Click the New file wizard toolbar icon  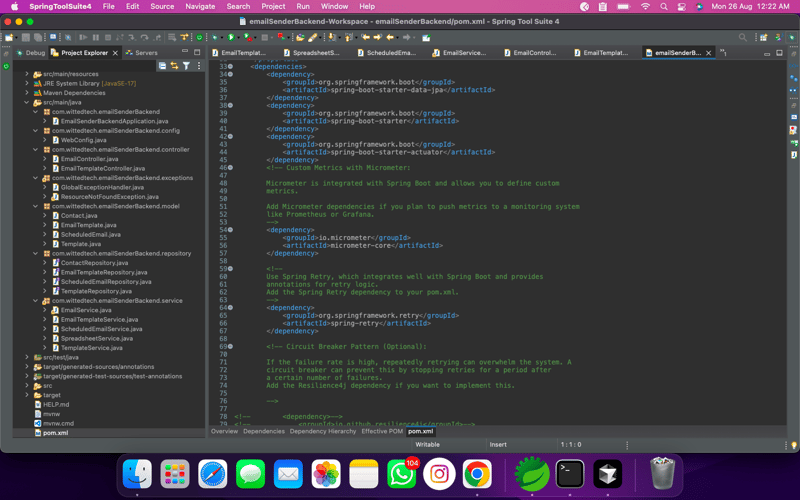[8, 37]
